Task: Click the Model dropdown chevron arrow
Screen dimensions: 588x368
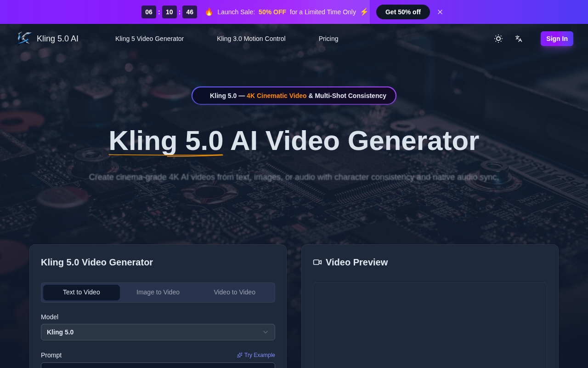Action: 266,332
